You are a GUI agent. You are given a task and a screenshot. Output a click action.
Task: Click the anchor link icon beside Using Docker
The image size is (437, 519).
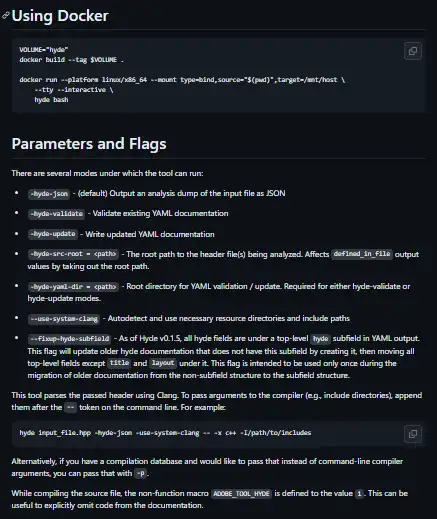click(x=5, y=16)
